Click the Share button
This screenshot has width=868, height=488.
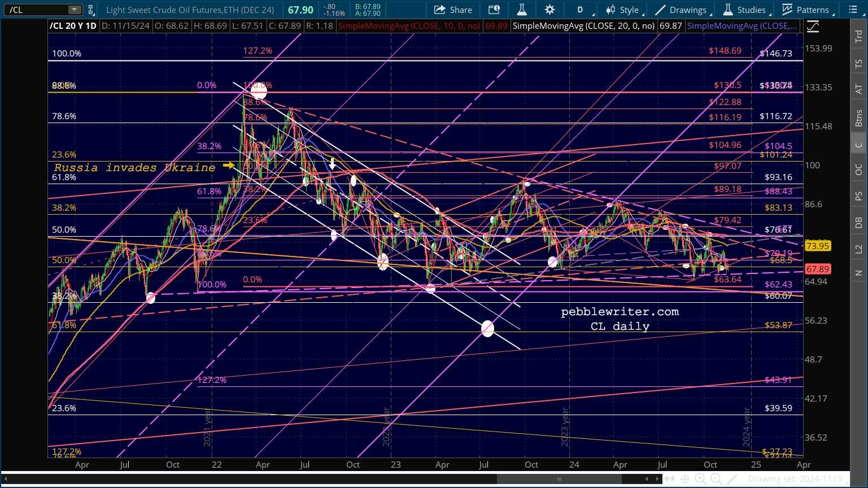(x=453, y=10)
